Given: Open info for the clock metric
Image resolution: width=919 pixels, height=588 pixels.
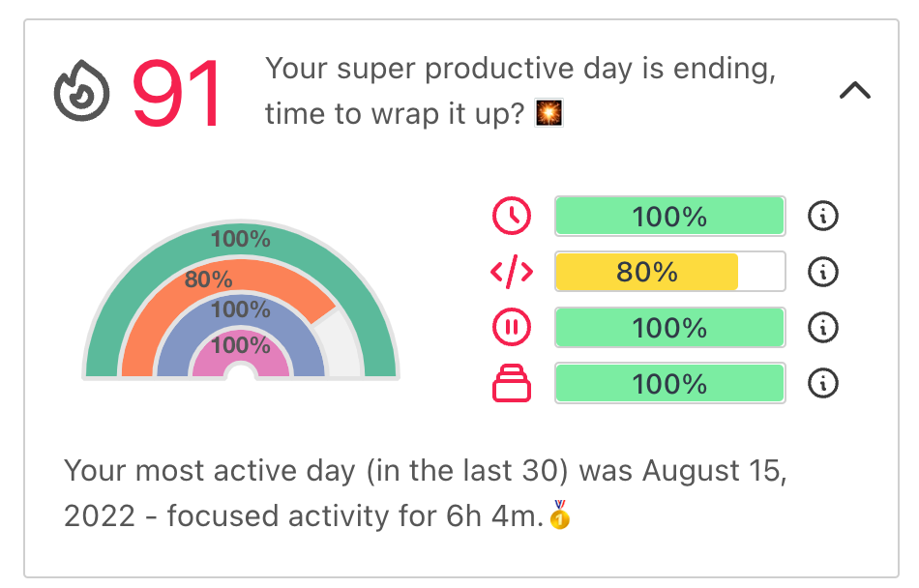Looking at the screenshot, I should click(823, 216).
